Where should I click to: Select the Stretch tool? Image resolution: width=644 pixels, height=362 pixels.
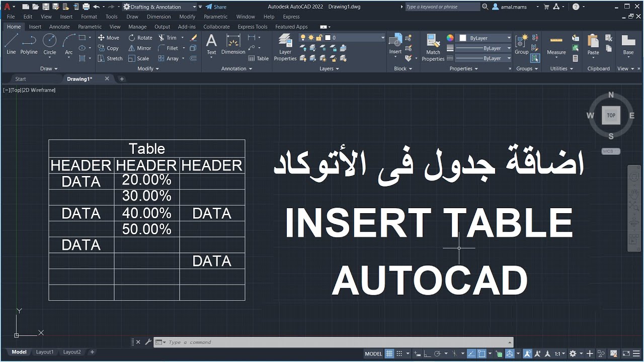110,58
